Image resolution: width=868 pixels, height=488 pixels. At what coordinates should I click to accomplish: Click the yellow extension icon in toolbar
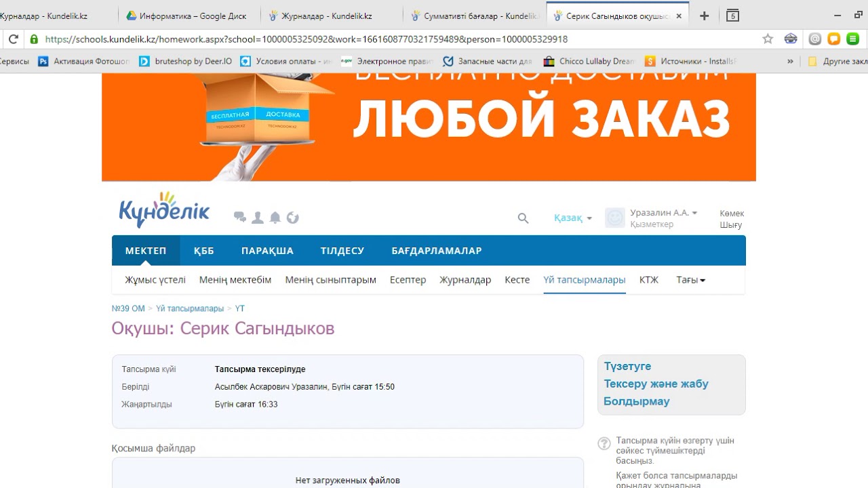[x=834, y=39]
